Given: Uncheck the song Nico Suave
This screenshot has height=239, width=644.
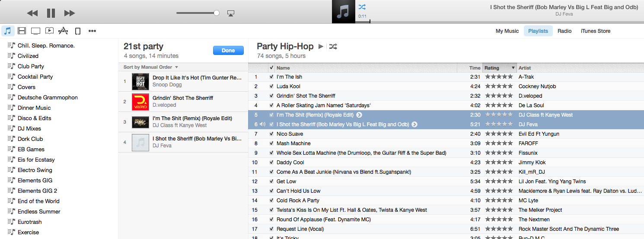Looking at the screenshot, I should point(271,134).
